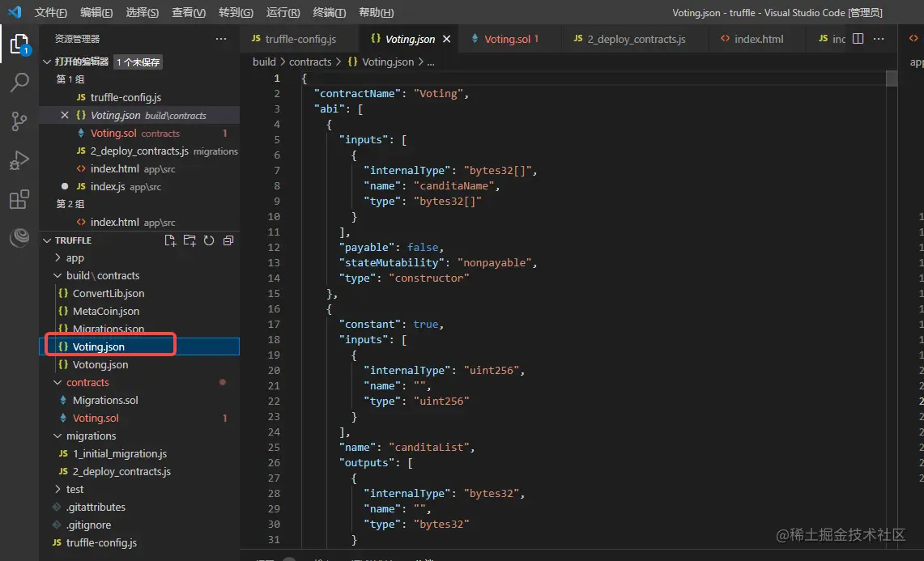Open Explorer panel more actions ellipsis
The height and width of the screenshot is (561, 924).
pyautogui.click(x=221, y=39)
